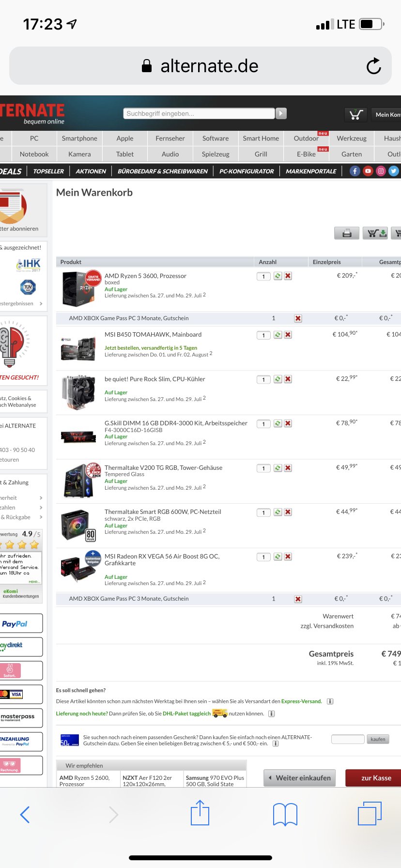401x868 pixels.
Task: Select TOPSELLER in the black bar
Action: tap(48, 171)
